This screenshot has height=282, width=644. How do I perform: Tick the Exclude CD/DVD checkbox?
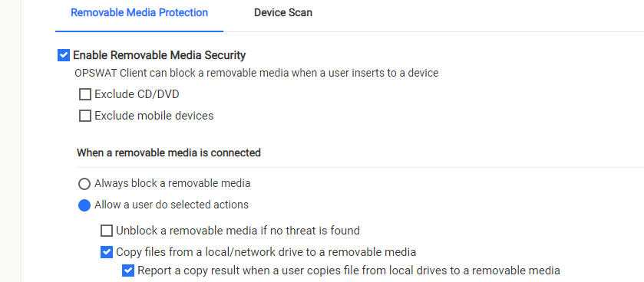tap(85, 95)
